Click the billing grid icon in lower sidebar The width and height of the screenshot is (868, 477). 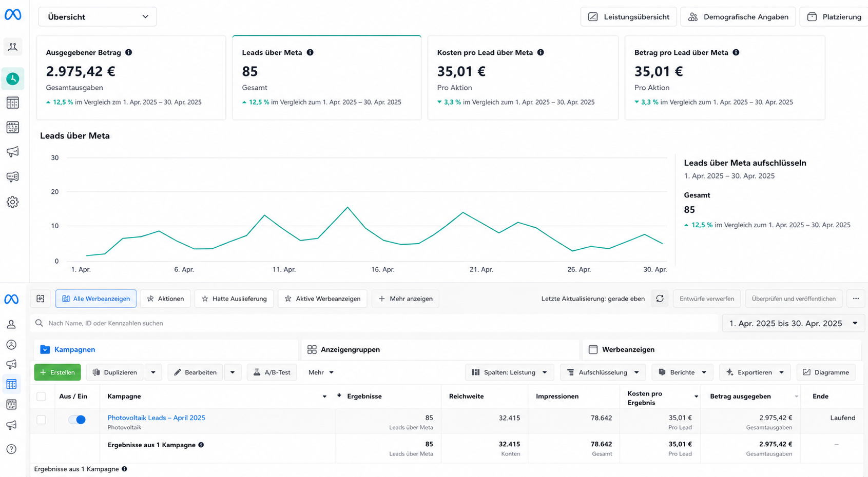[11, 405]
